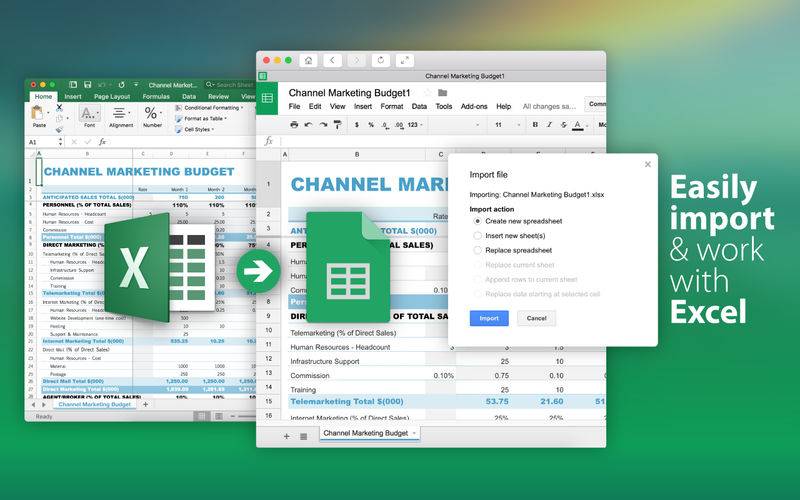Open the File menu in Sheets
Viewport: 800px width, 500px height.
294,106
